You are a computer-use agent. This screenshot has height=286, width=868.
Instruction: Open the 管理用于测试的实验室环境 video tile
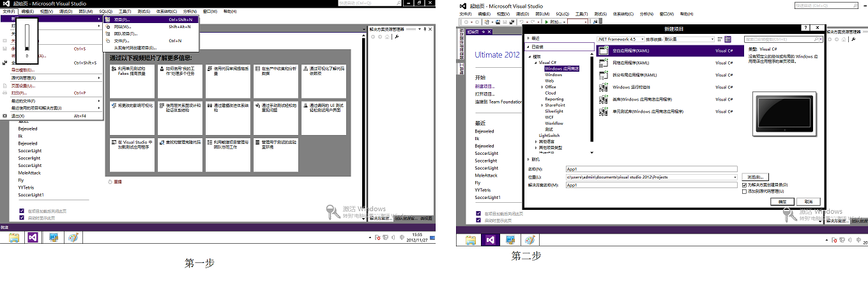click(x=276, y=154)
